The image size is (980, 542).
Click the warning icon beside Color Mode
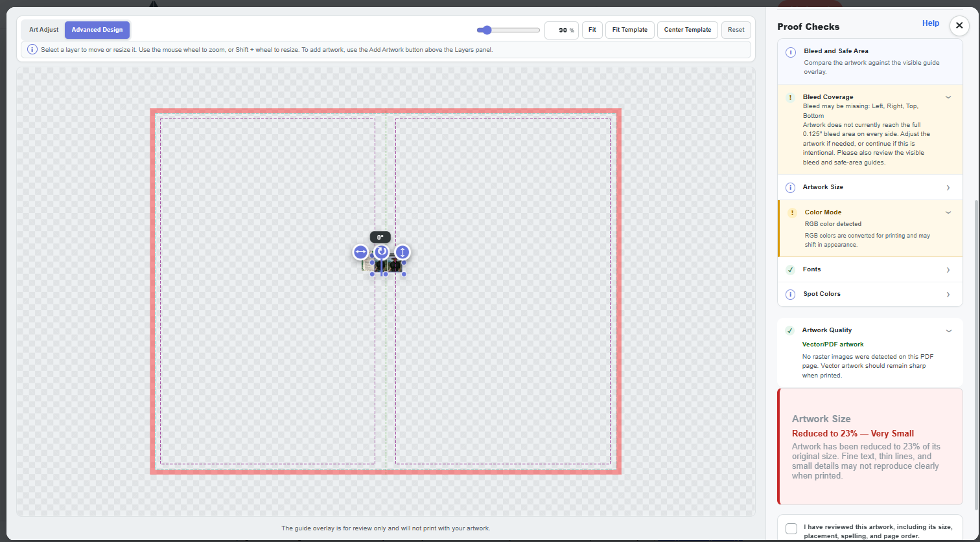click(791, 212)
